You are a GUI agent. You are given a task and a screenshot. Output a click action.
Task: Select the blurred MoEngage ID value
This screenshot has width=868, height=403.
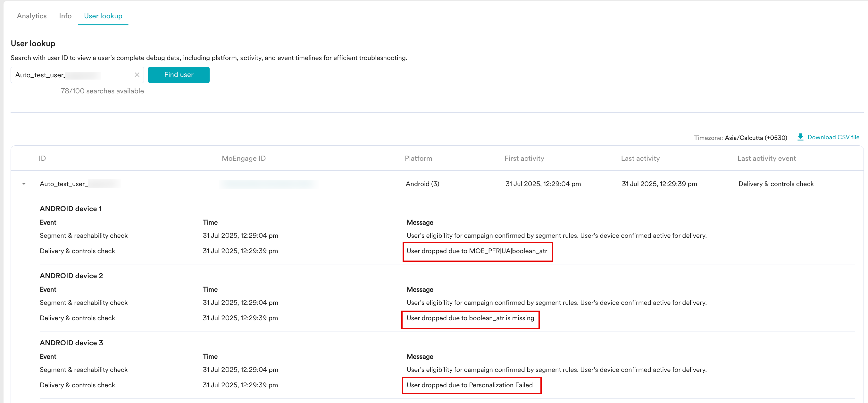click(x=268, y=184)
